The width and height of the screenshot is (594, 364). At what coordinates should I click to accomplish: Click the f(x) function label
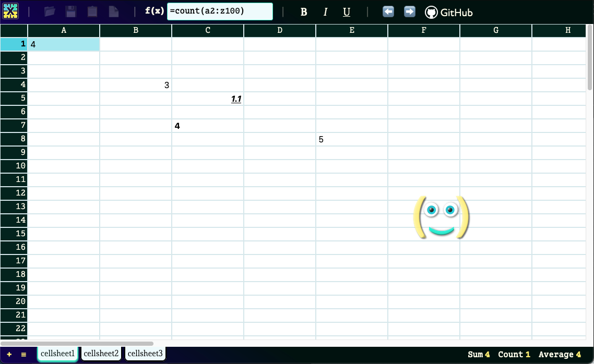tap(155, 11)
